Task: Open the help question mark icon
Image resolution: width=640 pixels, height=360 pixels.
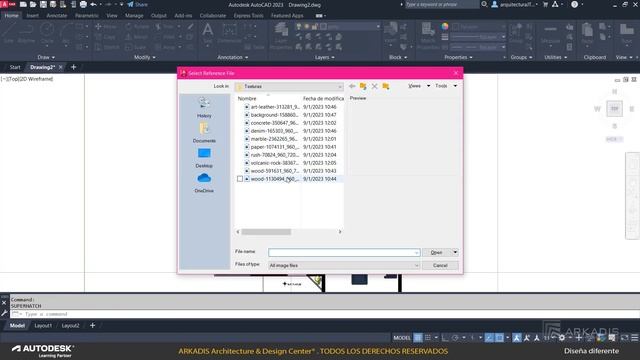Action: [574, 4]
